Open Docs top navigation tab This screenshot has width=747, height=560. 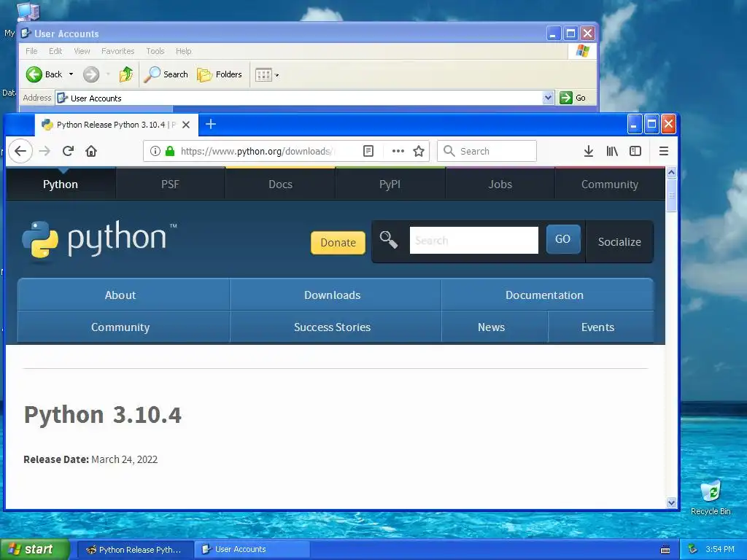[x=280, y=184]
